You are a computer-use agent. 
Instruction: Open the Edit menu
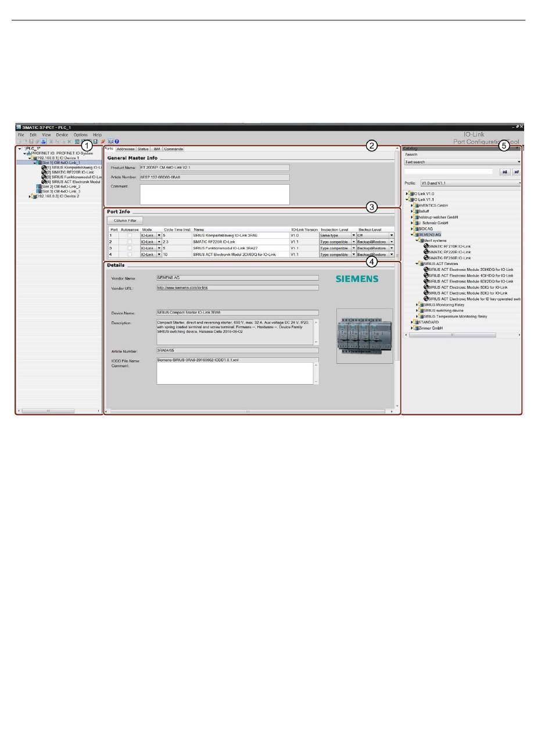click(33, 135)
